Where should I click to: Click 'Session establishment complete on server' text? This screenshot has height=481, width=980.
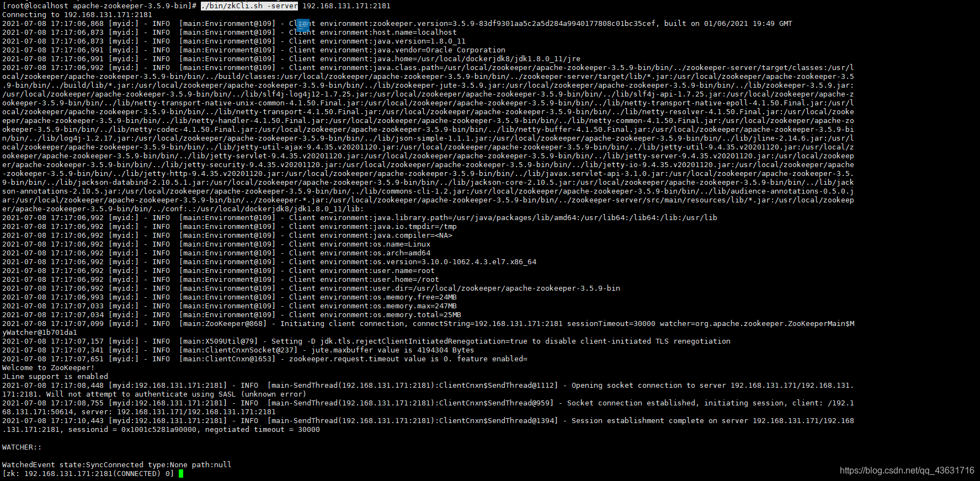(660, 421)
